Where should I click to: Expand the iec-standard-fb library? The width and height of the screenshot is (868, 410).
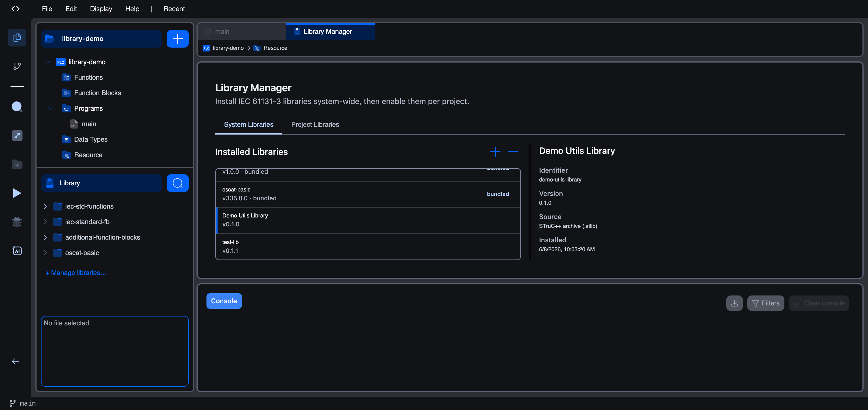45,222
